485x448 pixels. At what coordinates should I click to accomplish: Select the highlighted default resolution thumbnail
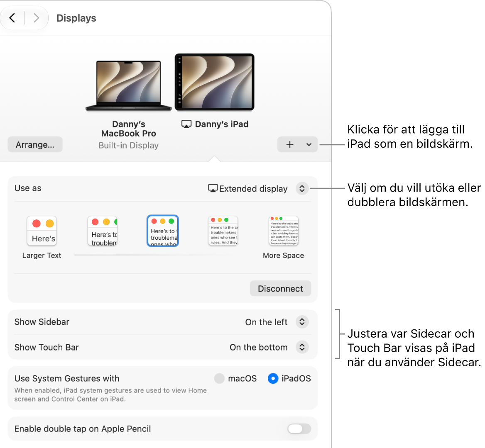[163, 231]
